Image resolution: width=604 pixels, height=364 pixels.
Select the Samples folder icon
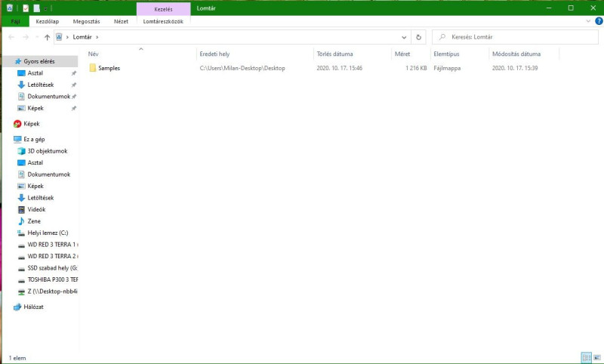click(92, 68)
